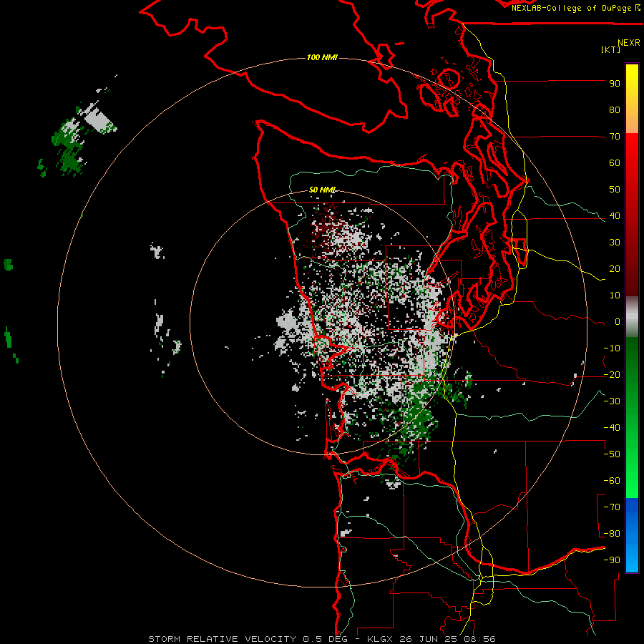
Task: Click the 100 NMI range ring label
Action: [322, 57]
